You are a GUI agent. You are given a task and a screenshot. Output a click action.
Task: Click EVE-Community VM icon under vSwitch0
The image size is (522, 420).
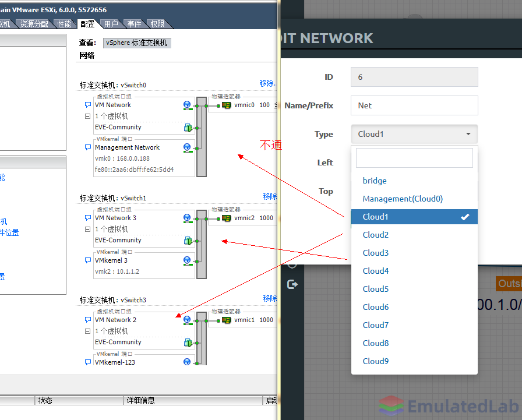pos(188,128)
